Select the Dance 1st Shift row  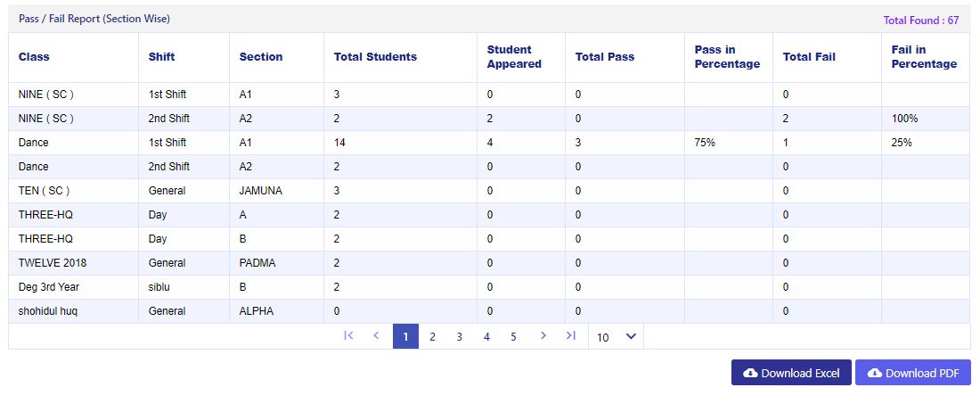click(x=489, y=143)
